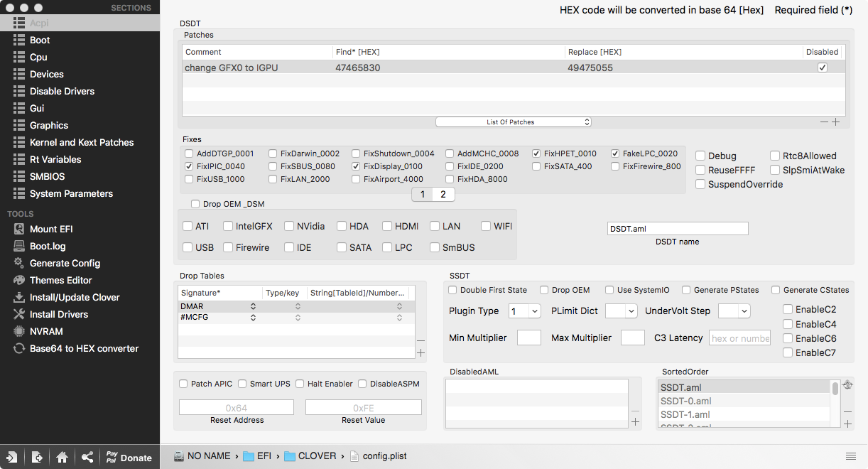This screenshot has width=868, height=469.
Task: Click the Generate Config icon
Action: (x=19, y=263)
